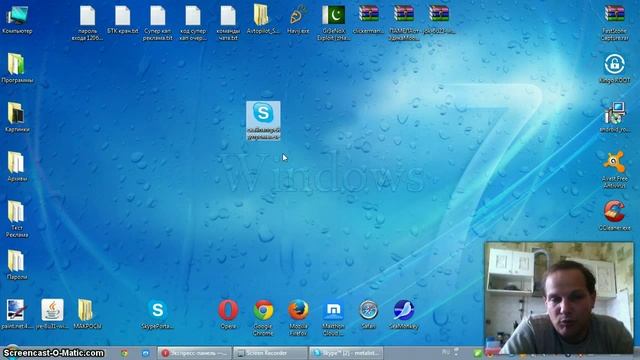Launch the Opera browser shortcut
The width and height of the screenshot is (640, 360).
point(228,314)
